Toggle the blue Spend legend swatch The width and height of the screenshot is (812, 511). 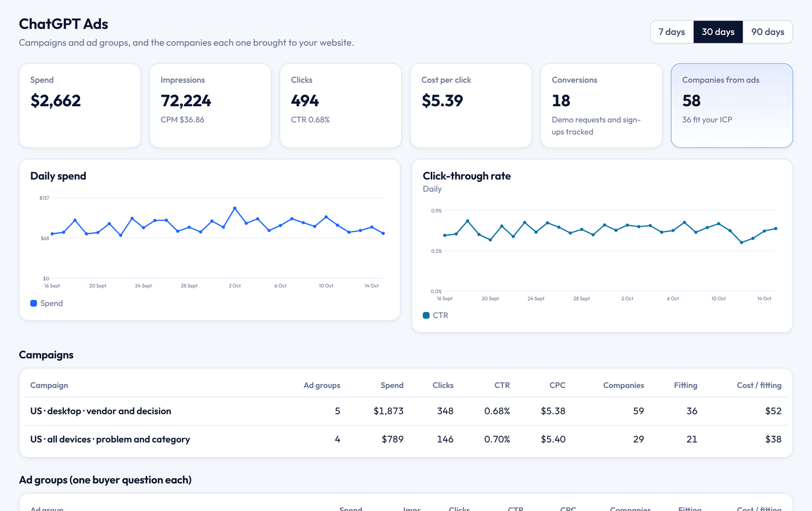[x=34, y=303]
